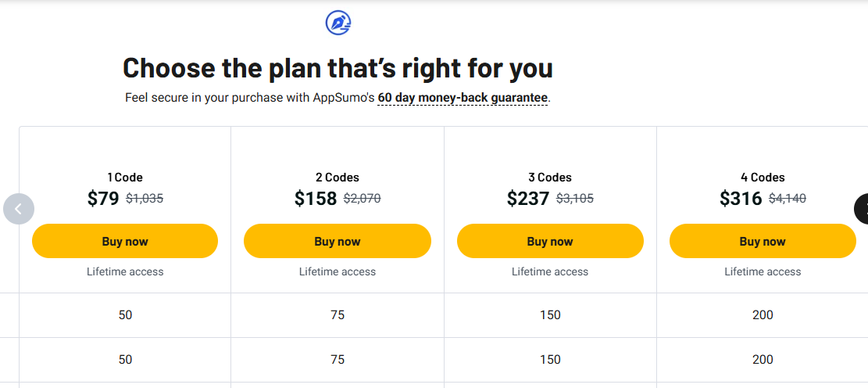Buy the 4 Codes plan now

(x=763, y=241)
